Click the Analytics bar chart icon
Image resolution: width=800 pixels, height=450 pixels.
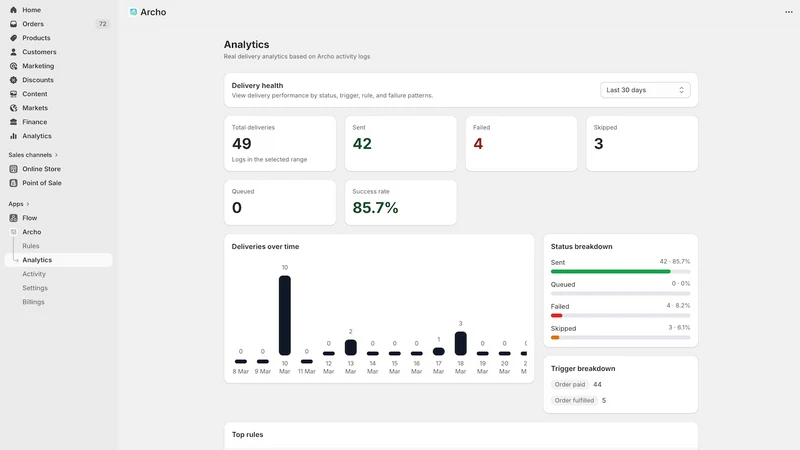(x=13, y=136)
